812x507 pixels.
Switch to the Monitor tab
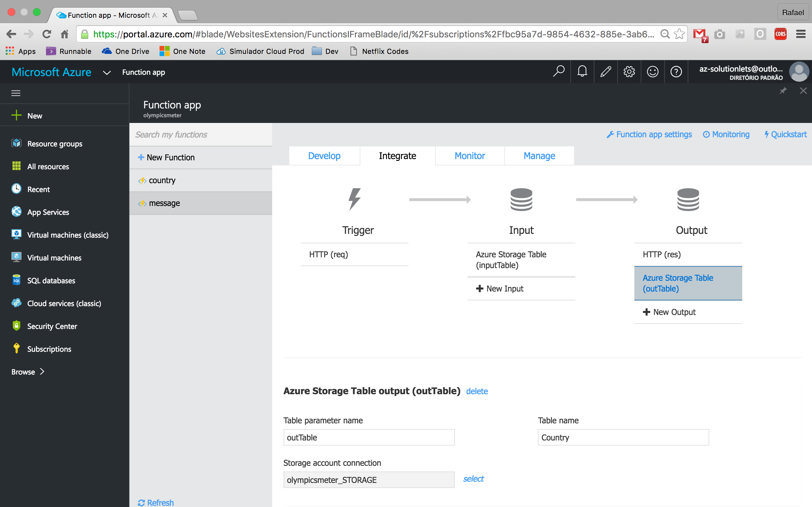[x=469, y=156]
